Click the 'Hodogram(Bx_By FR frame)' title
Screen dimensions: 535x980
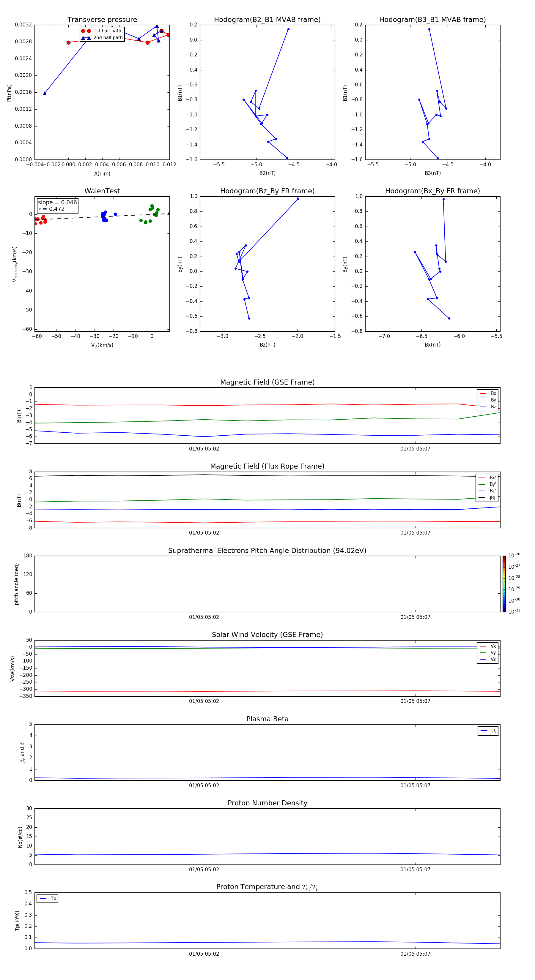tap(432, 191)
